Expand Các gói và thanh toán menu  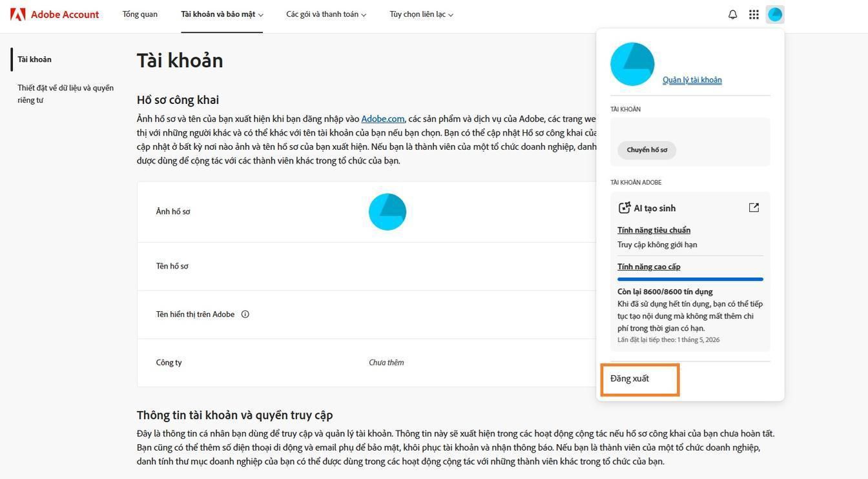coord(326,14)
